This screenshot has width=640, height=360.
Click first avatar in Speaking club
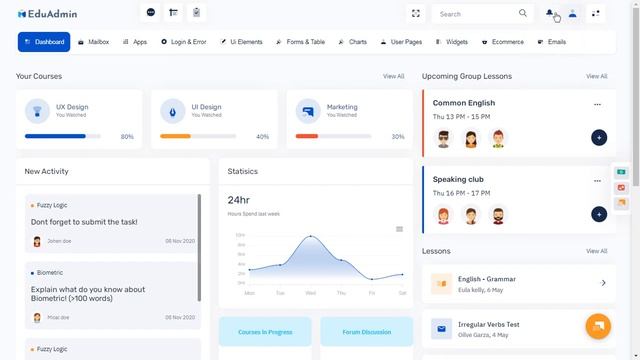coord(443,215)
